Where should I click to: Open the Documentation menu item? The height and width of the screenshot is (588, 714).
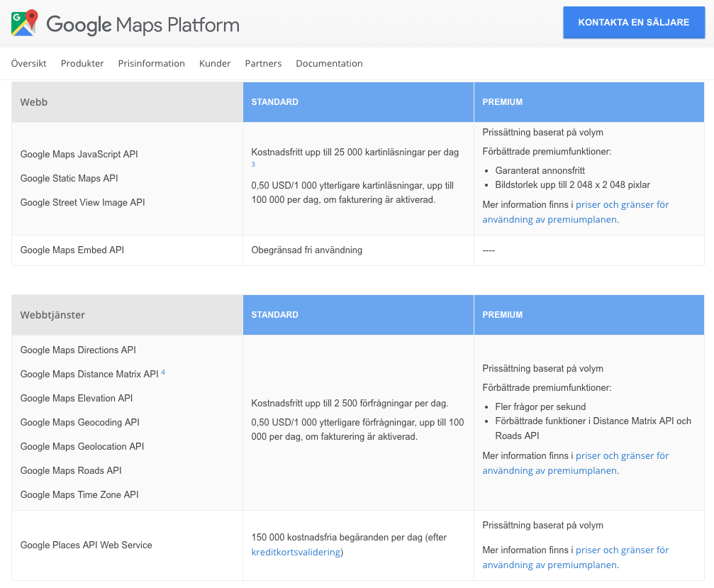[329, 63]
